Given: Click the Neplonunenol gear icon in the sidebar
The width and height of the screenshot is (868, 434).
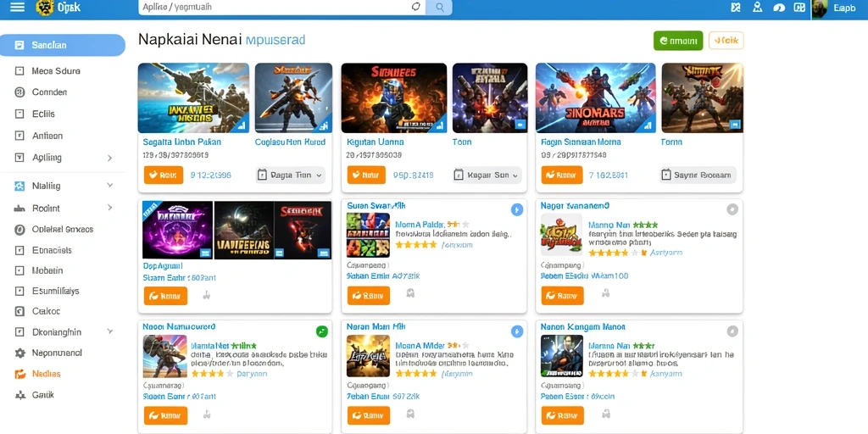Looking at the screenshot, I should tap(20, 353).
